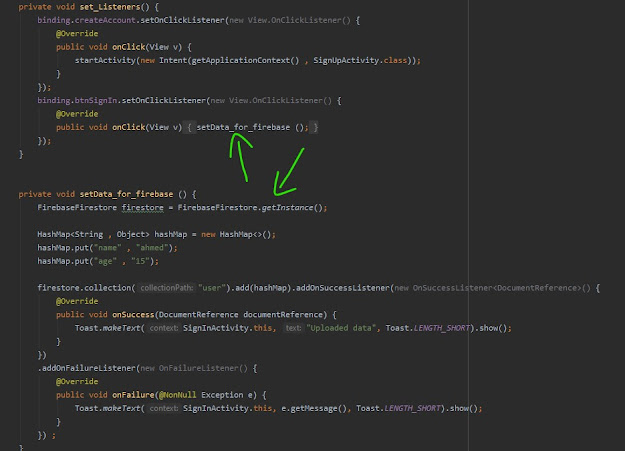
Task: Click the Intent class name
Action: (173, 60)
